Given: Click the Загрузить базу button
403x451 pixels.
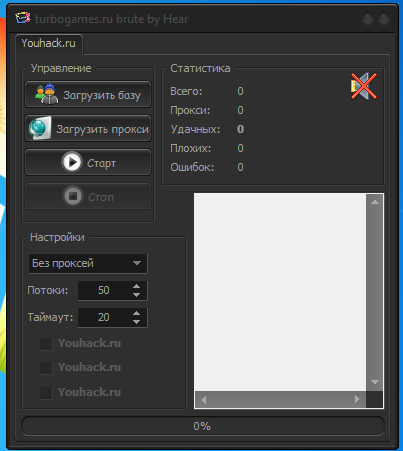Looking at the screenshot, I should tap(88, 95).
